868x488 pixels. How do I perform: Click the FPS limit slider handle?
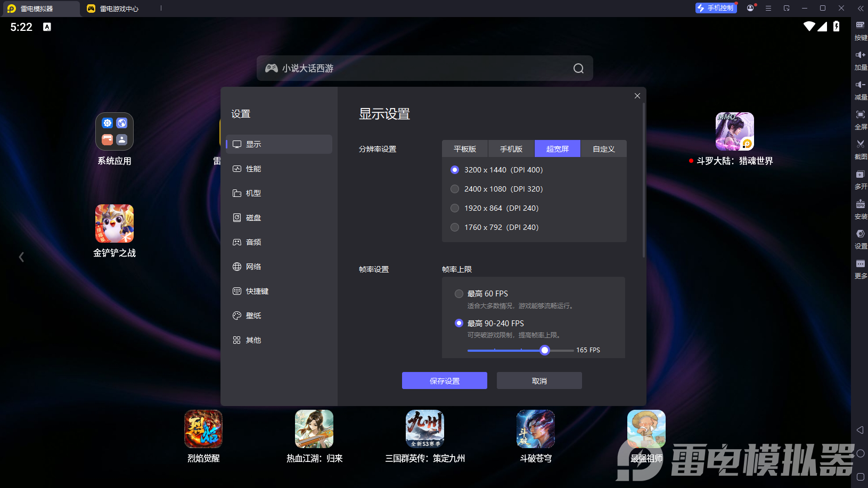click(x=544, y=350)
